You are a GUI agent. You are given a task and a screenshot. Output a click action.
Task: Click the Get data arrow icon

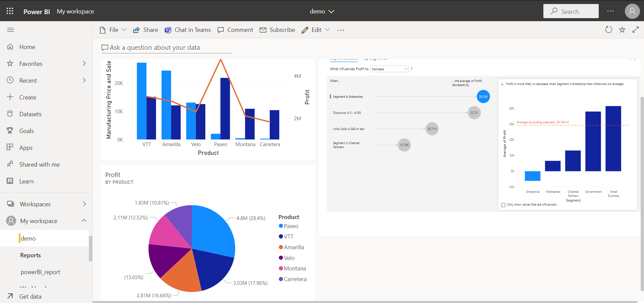pyautogui.click(x=10, y=296)
